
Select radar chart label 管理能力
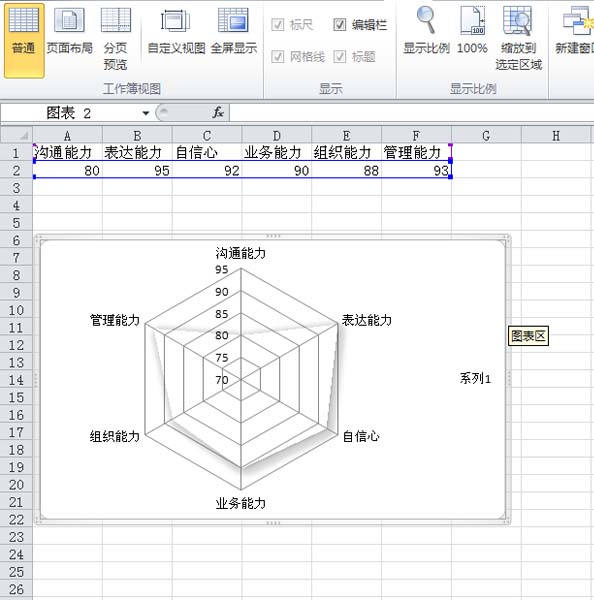pos(114,320)
